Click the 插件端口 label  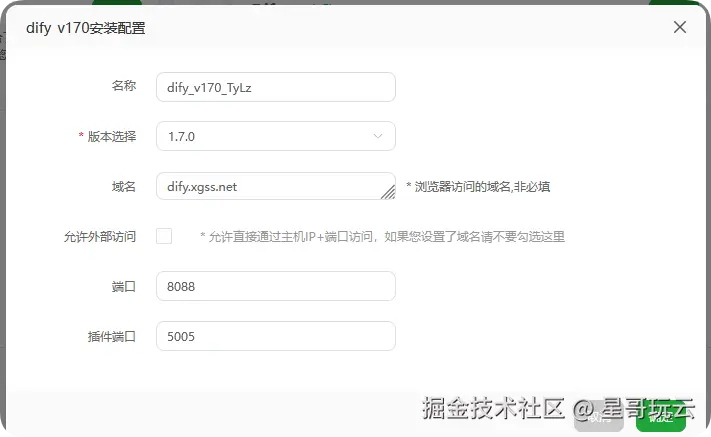[112, 336]
